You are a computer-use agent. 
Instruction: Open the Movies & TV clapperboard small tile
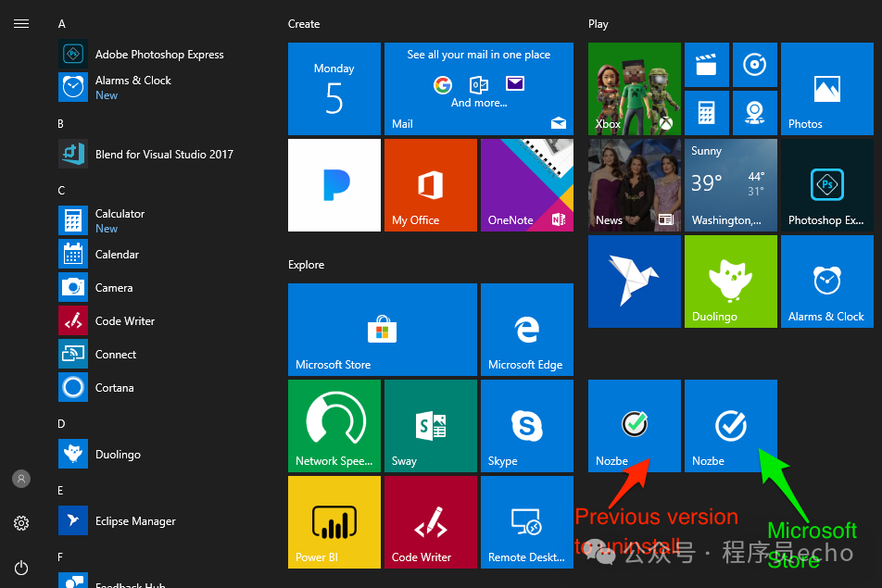pos(706,65)
